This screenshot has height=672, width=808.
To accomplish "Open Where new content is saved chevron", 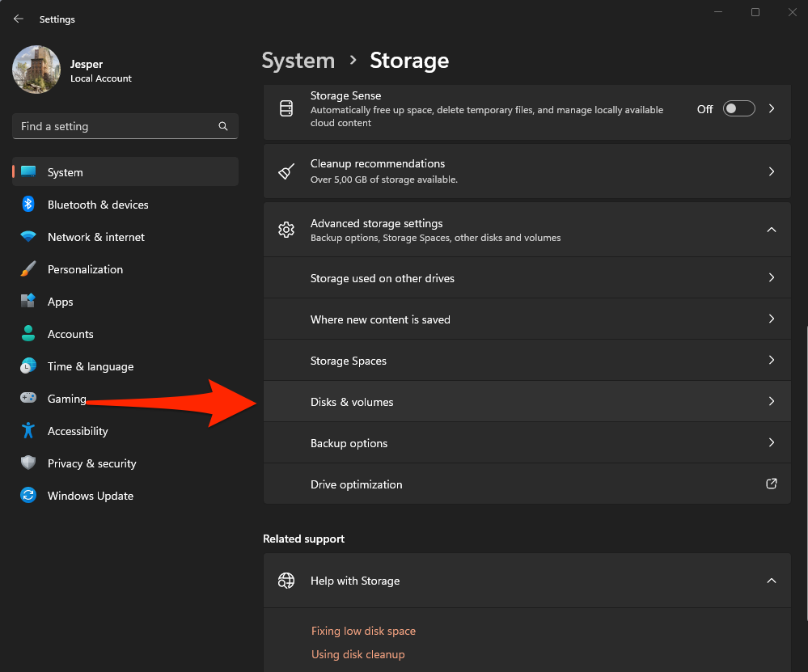I will pos(772,319).
